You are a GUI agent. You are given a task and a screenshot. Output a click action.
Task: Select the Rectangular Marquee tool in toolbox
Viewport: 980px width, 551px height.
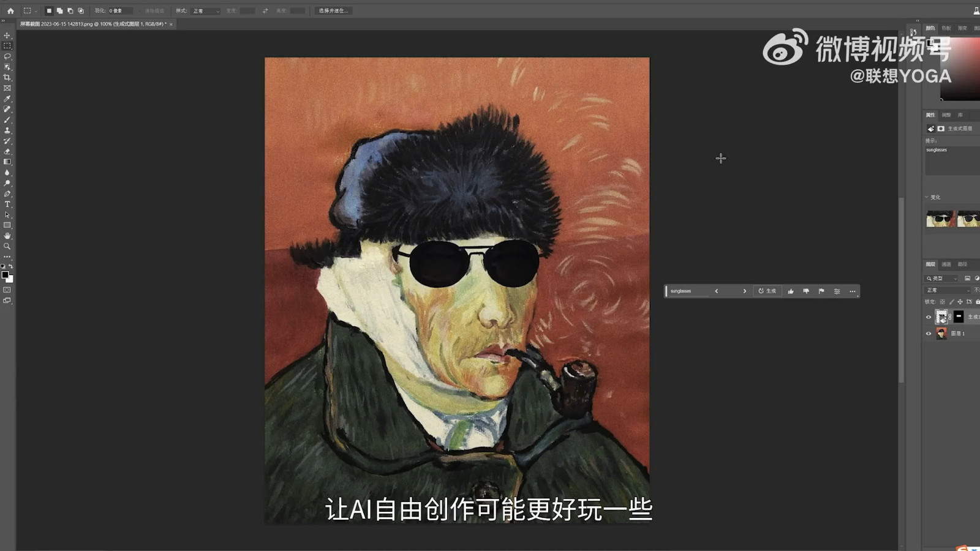7,46
